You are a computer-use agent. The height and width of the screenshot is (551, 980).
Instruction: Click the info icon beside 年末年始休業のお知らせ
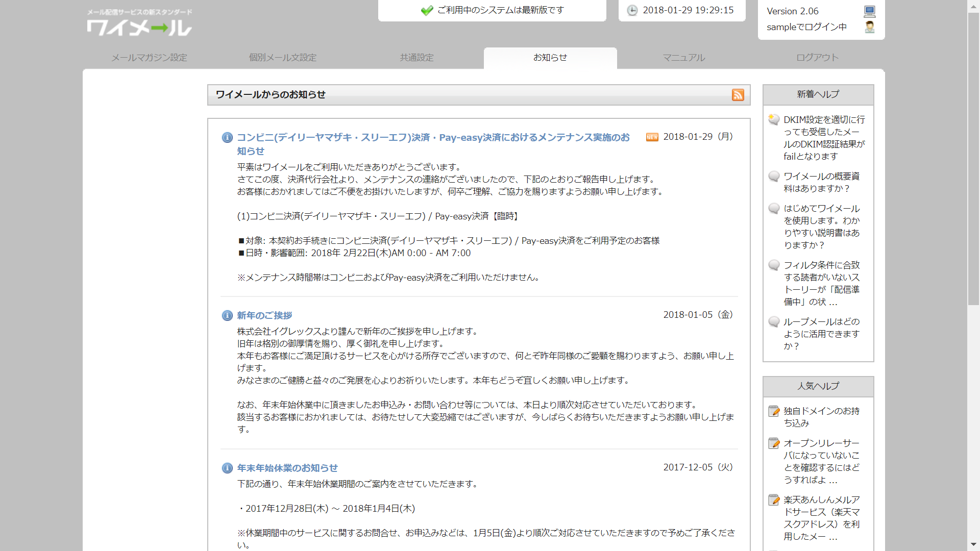(x=227, y=468)
